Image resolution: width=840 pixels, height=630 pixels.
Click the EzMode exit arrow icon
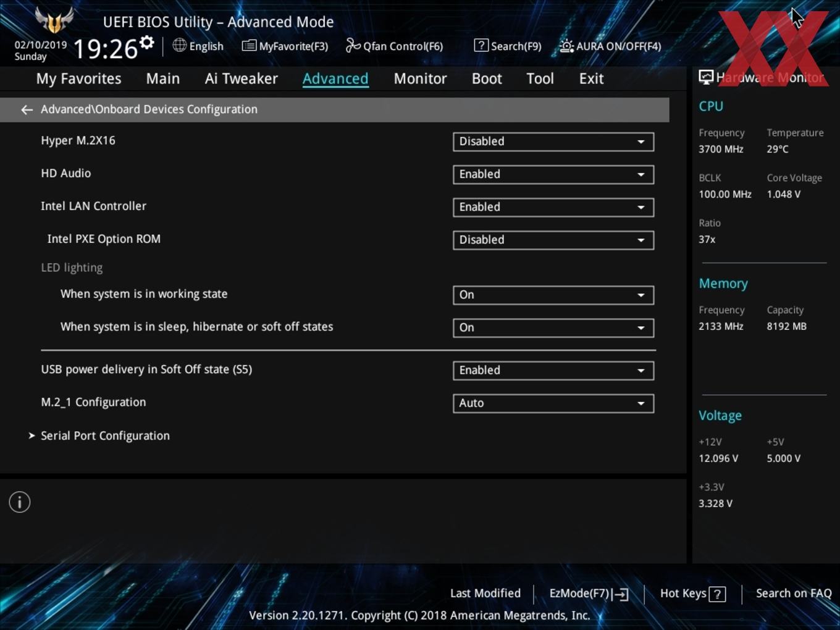click(x=621, y=594)
